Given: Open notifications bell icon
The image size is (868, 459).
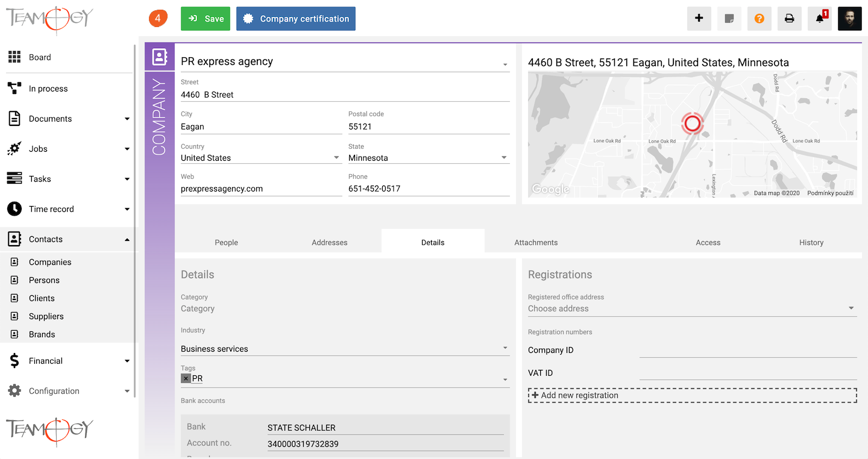Looking at the screenshot, I should [820, 19].
